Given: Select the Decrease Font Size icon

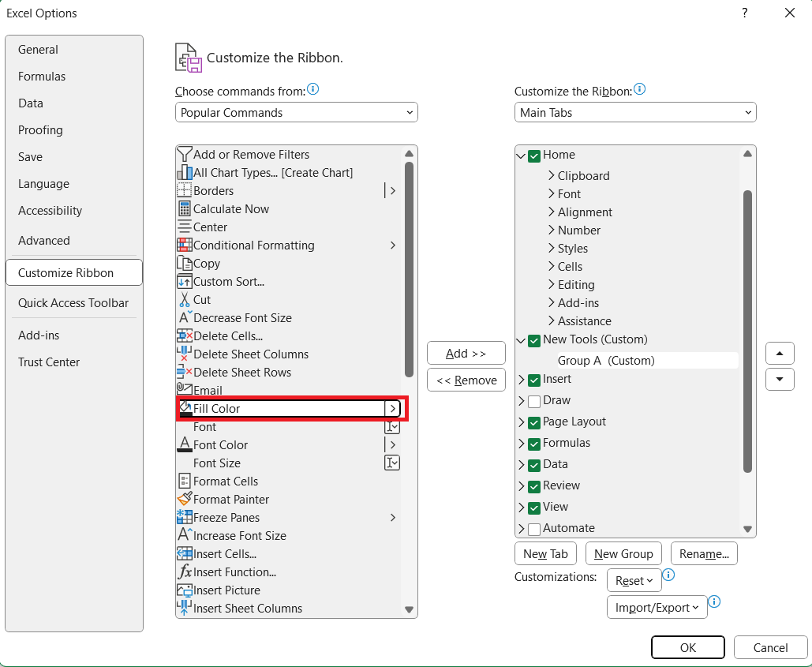Looking at the screenshot, I should pyautogui.click(x=185, y=317).
